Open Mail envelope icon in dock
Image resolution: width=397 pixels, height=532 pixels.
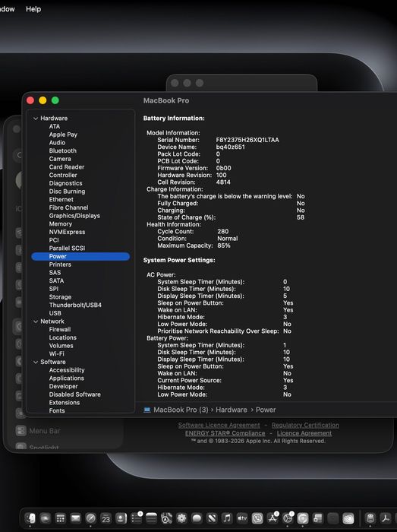click(76, 518)
